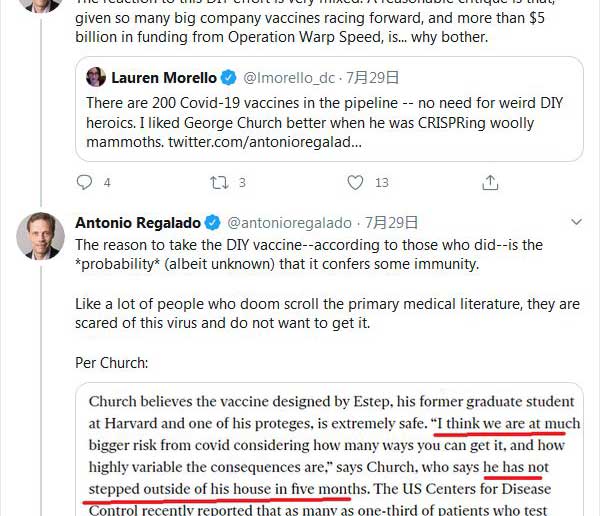This screenshot has width=600, height=516.
Task: Open the article excerpt image about Church
Action: point(329,450)
